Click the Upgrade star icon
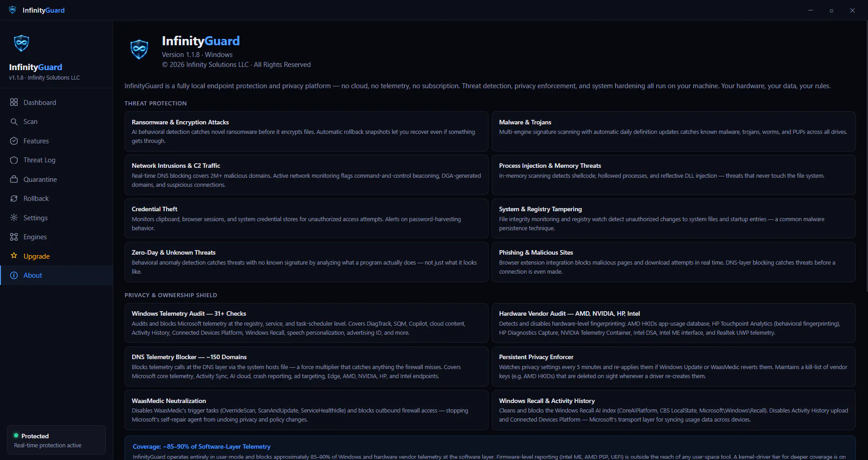The image size is (868, 460). tap(14, 256)
